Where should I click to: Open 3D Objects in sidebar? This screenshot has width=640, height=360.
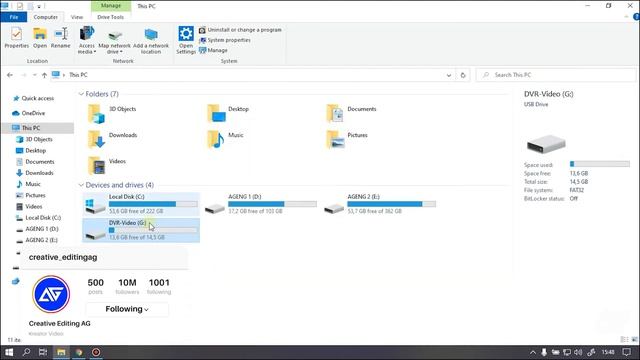[34, 139]
